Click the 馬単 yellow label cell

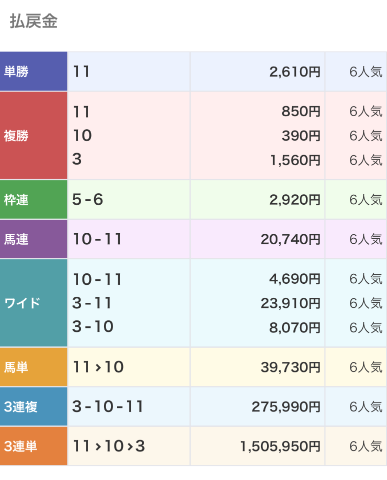click(33, 367)
